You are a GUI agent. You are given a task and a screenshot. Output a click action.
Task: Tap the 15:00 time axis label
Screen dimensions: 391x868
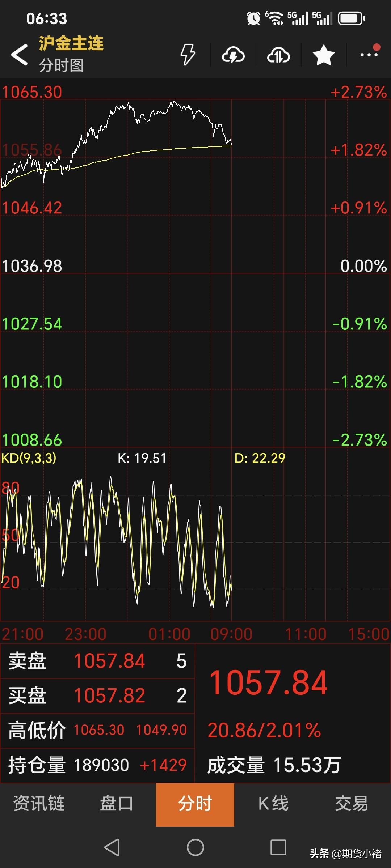(x=369, y=634)
